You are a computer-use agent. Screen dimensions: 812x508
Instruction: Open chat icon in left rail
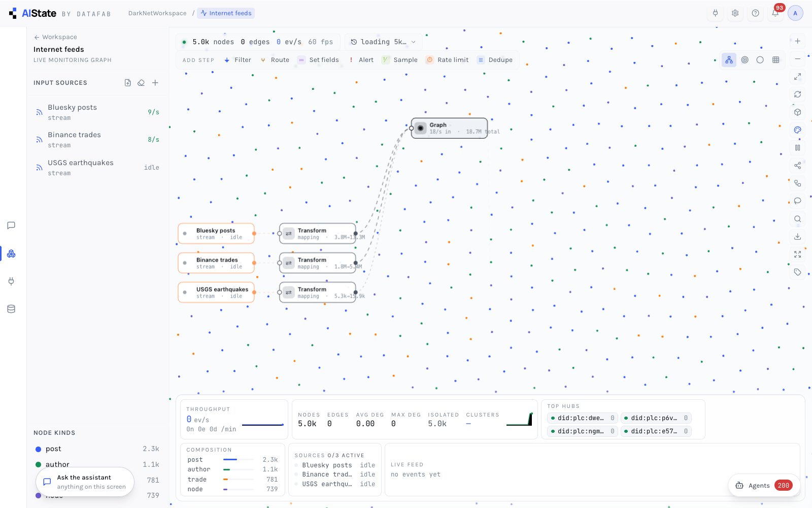pyautogui.click(x=11, y=226)
